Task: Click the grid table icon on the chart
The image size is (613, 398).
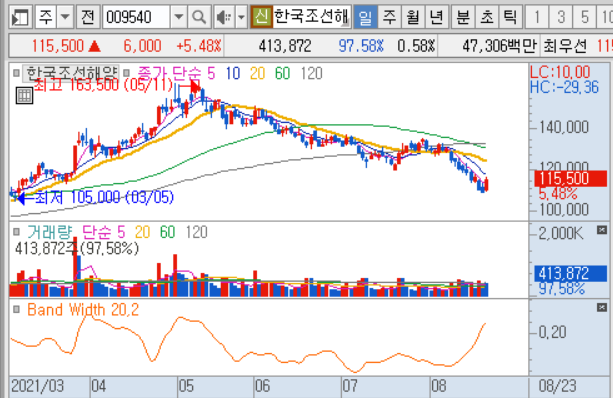Action: tap(24, 95)
